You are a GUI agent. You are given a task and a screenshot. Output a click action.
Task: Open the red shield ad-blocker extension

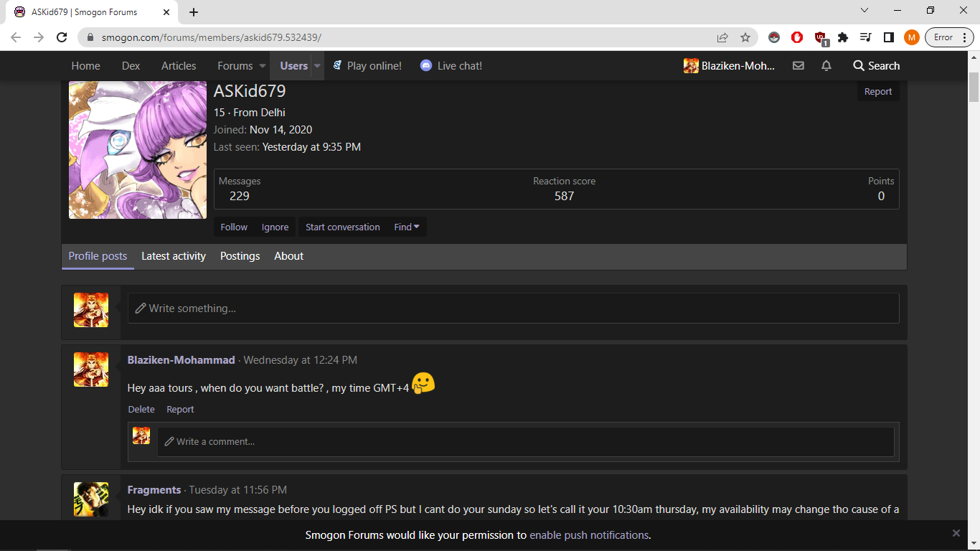click(797, 37)
